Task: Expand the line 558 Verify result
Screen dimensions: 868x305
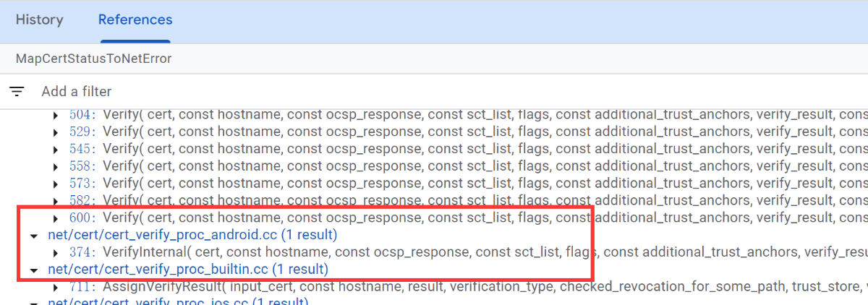Action: (56, 165)
